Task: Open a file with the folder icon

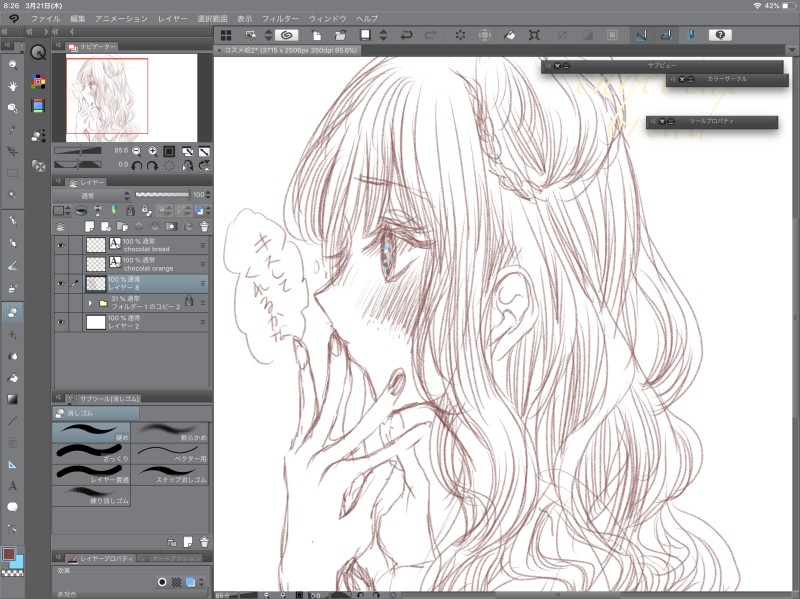Action: [x=340, y=35]
